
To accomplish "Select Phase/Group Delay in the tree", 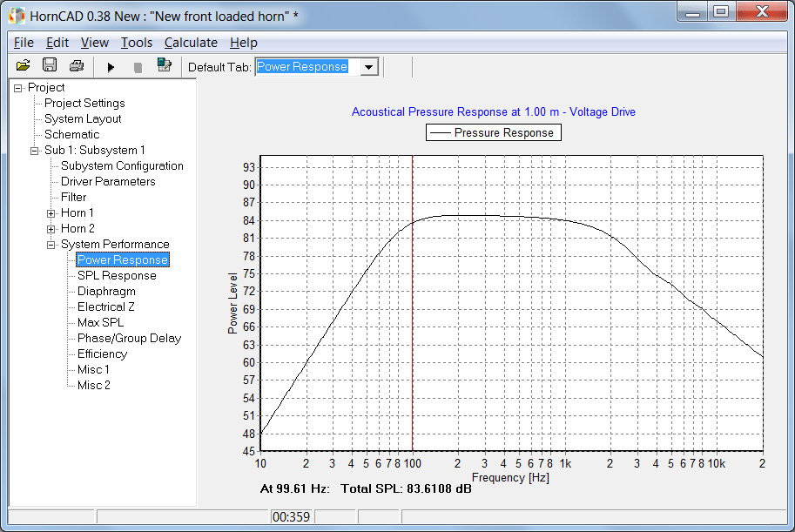I will pos(129,339).
